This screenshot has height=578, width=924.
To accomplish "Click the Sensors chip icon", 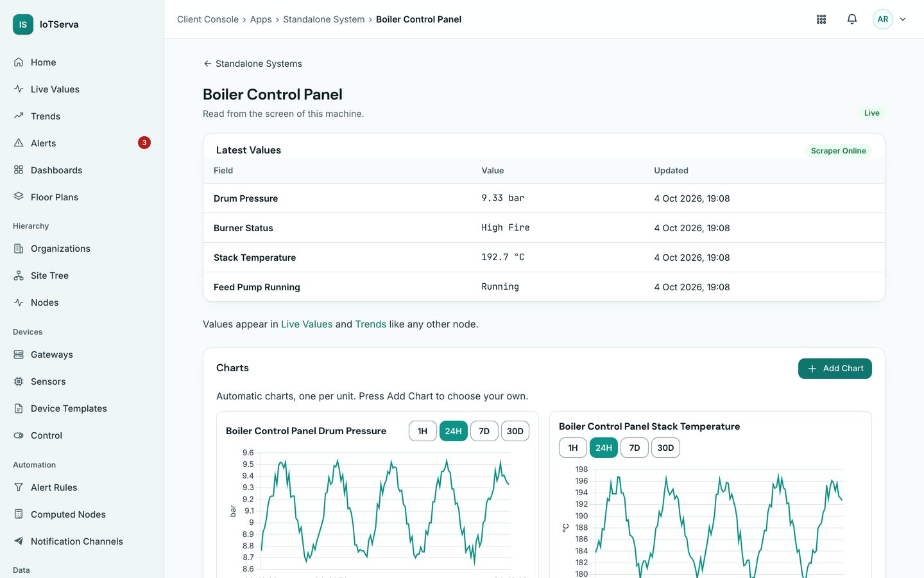I will (19, 381).
